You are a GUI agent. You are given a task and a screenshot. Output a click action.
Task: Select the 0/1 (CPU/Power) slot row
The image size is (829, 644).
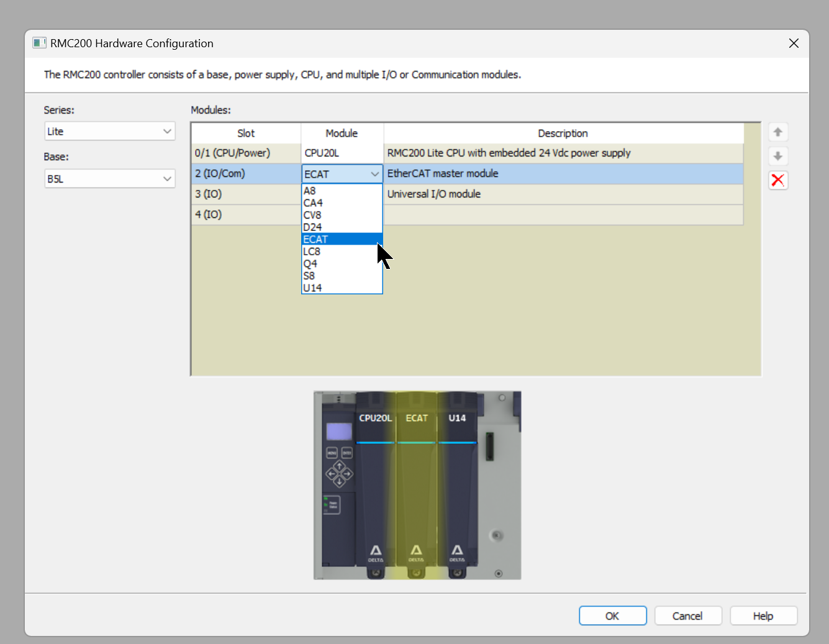[x=467, y=153]
